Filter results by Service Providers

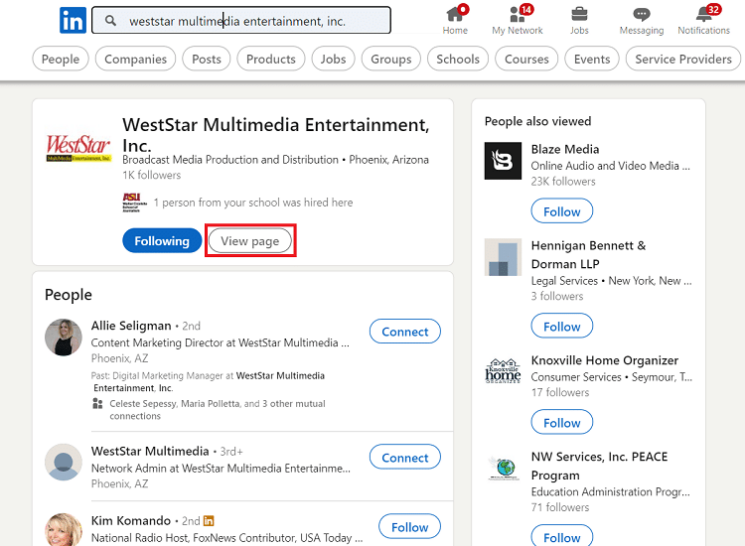[x=683, y=59]
